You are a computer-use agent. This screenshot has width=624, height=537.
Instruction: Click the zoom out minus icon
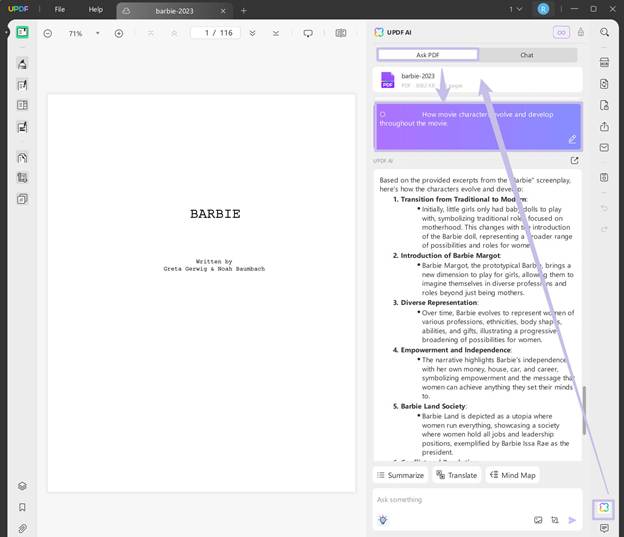coord(49,33)
